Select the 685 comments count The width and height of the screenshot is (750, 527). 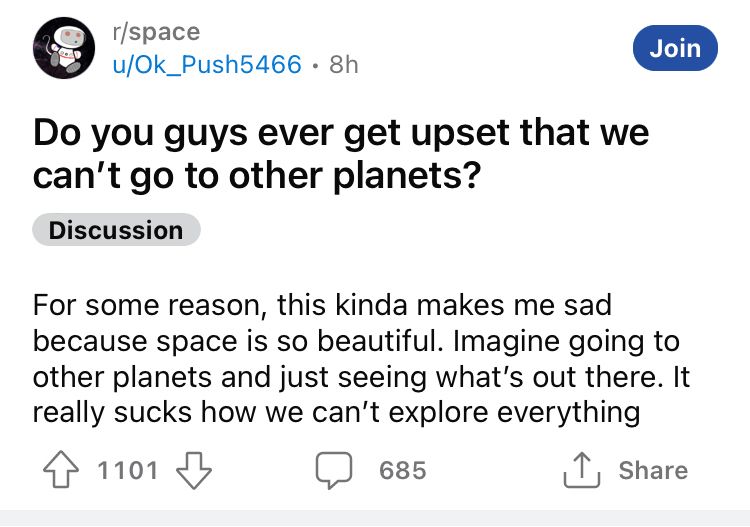[403, 470]
